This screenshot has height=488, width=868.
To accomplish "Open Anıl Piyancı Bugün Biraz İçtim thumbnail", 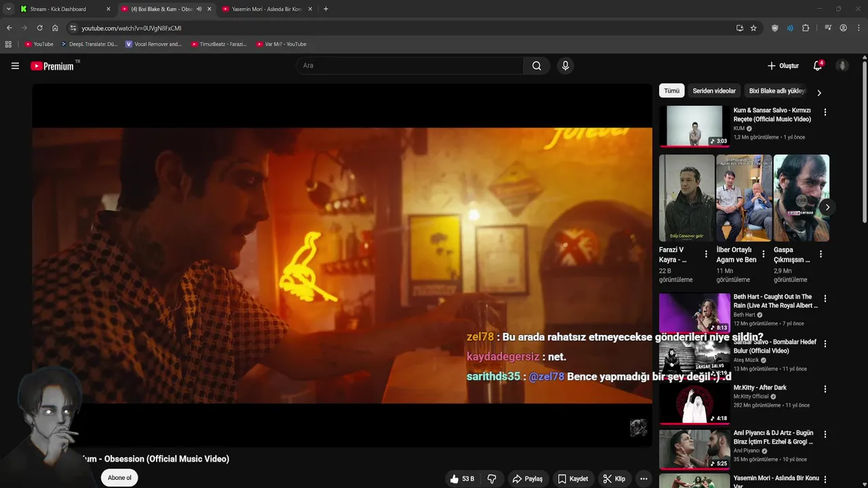I will [x=694, y=449].
